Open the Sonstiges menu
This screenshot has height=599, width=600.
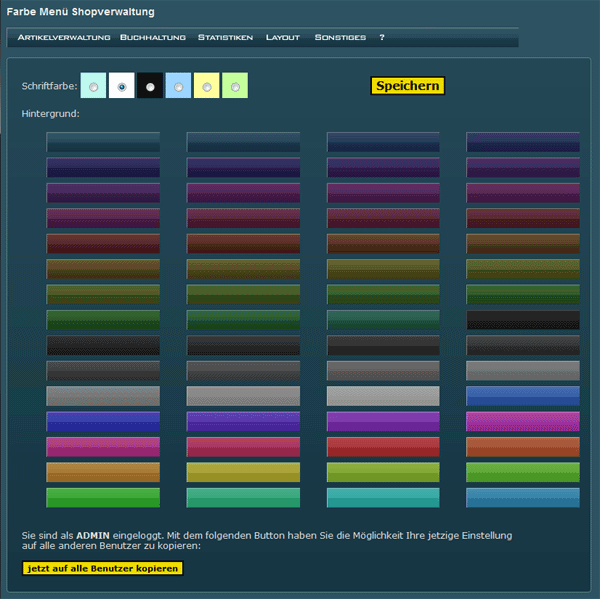[x=340, y=38]
